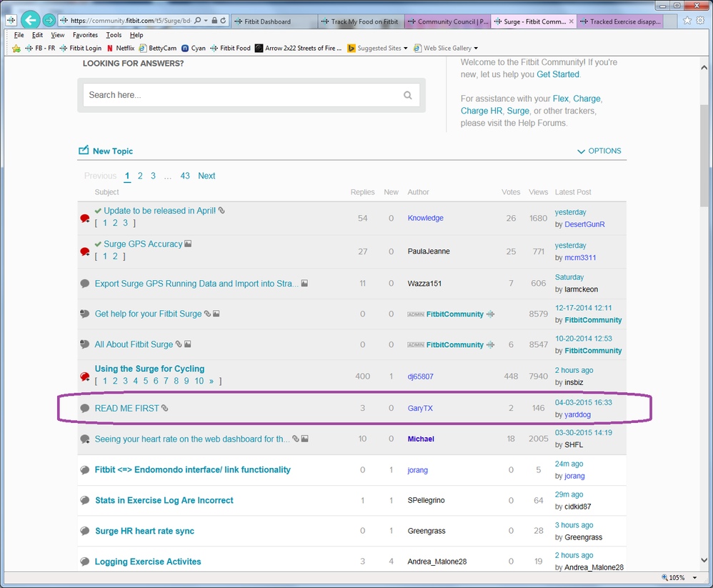The width and height of the screenshot is (713, 588).
Task: Open the zoom 105% dropdown arrow
Action: pyautogui.click(x=695, y=577)
